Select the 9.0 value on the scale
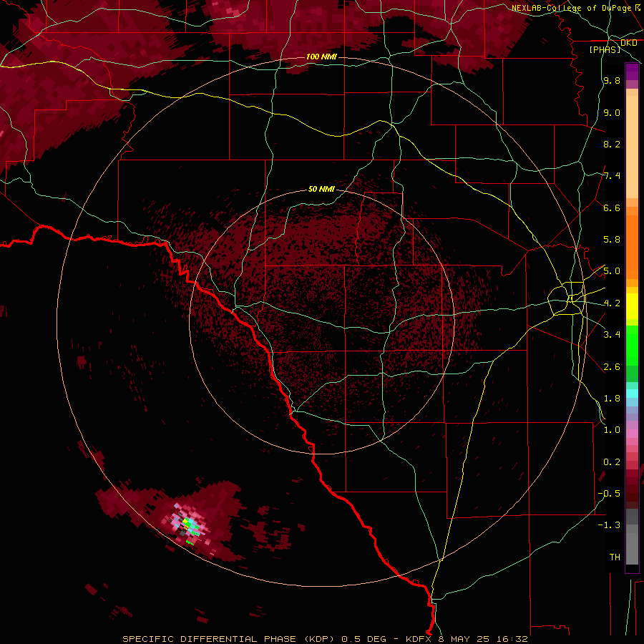 pyautogui.click(x=612, y=113)
